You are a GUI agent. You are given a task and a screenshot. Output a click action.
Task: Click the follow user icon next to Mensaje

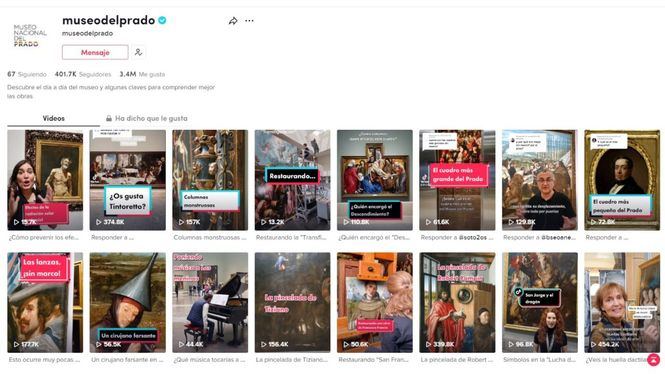pos(138,52)
